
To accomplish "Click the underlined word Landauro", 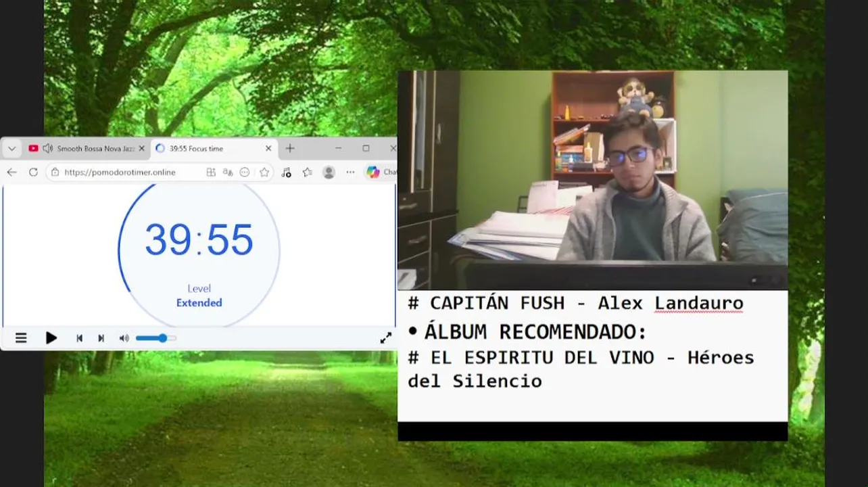I will (698, 303).
